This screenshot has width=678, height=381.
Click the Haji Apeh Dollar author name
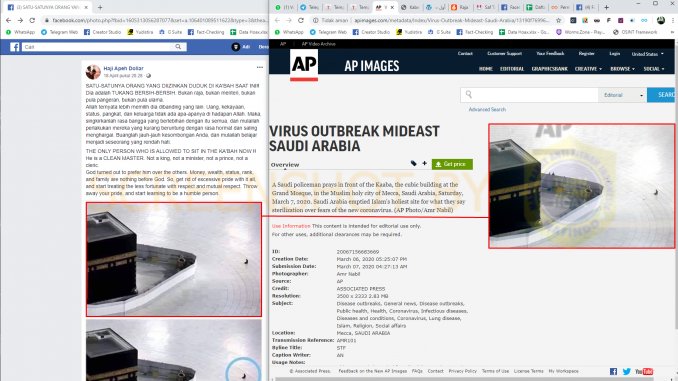coord(123,68)
